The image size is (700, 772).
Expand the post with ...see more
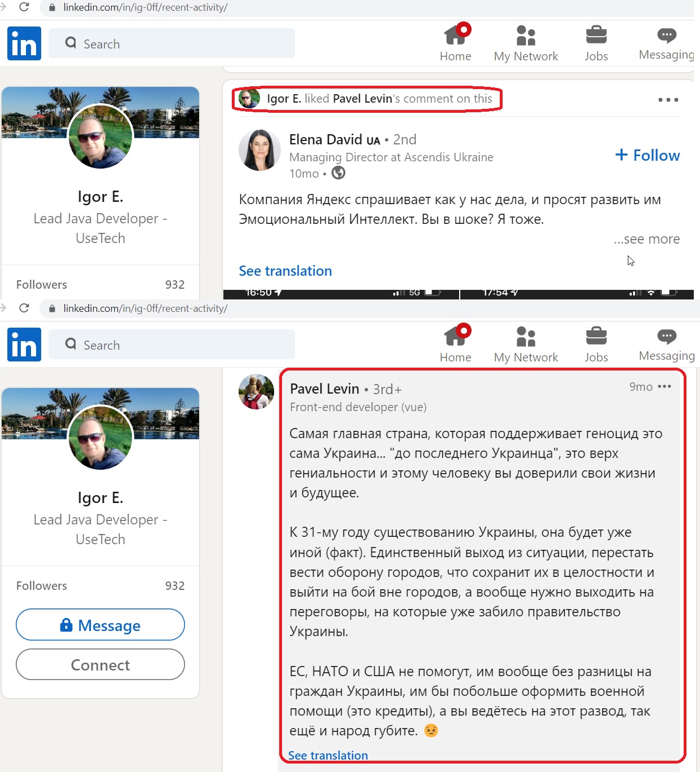tap(647, 239)
